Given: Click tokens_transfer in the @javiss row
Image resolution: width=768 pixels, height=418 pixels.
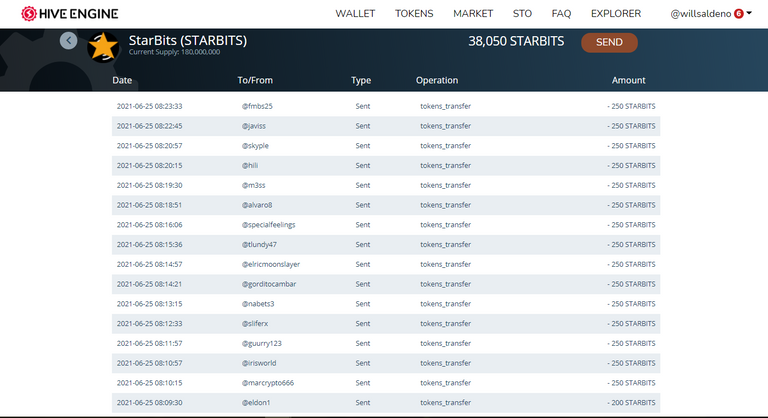Looking at the screenshot, I should click(x=445, y=126).
